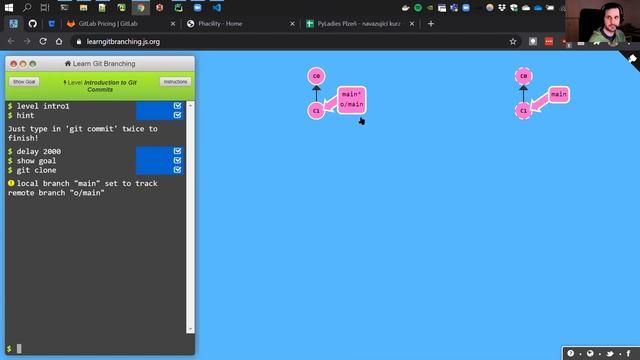Click remote commit C1 with dashed outline
Image resolution: width=640 pixels, height=360 pixels.
[x=524, y=111]
